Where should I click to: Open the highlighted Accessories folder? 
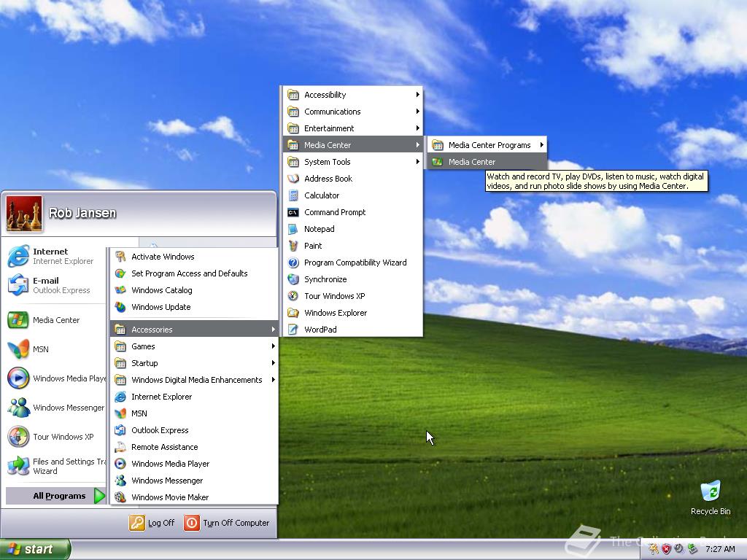(194, 330)
